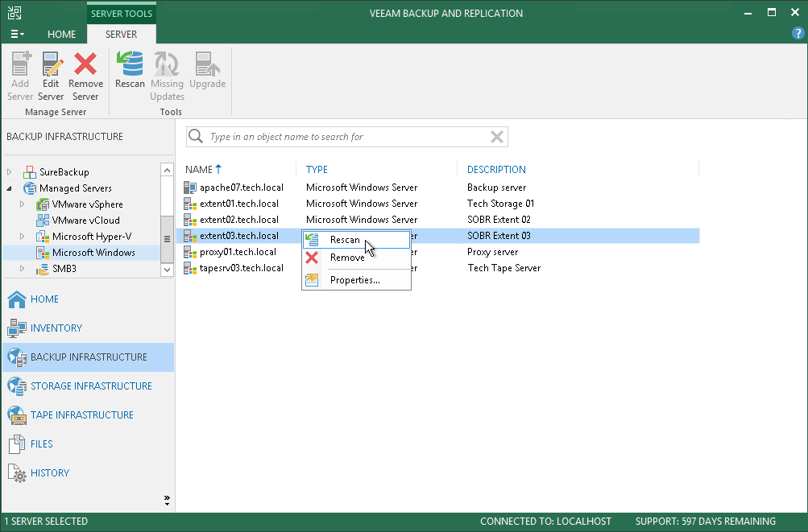Open the help question mark icon
Viewport: 808px width, 532px height.
pos(798,34)
